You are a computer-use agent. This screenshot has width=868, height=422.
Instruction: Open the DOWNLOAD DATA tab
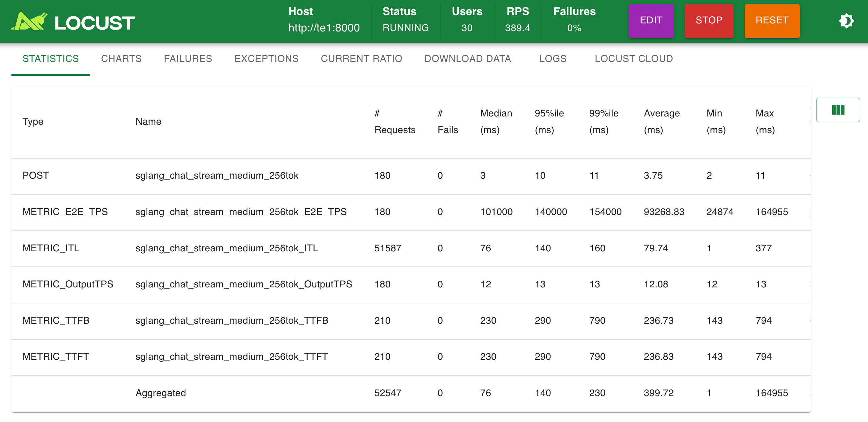coord(467,59)
